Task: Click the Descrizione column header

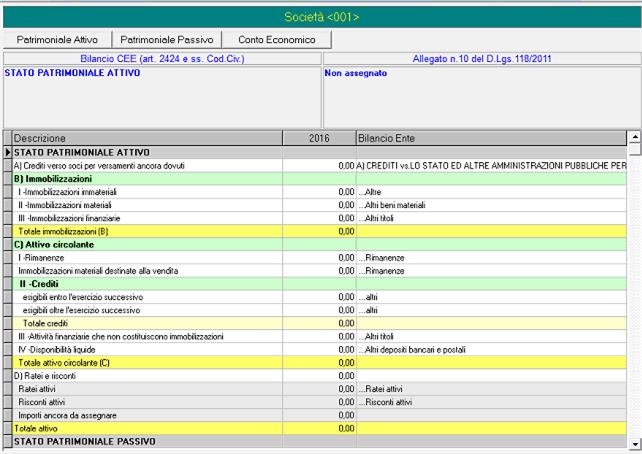Action: 146,137
